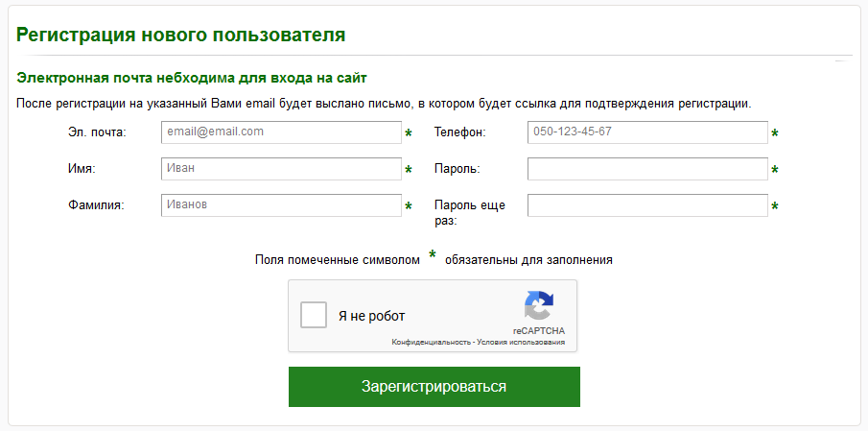Click the asterisk beside the Телефон field
Image resolution: width=868 pixels, height=431 pixels.
(775, 134)
